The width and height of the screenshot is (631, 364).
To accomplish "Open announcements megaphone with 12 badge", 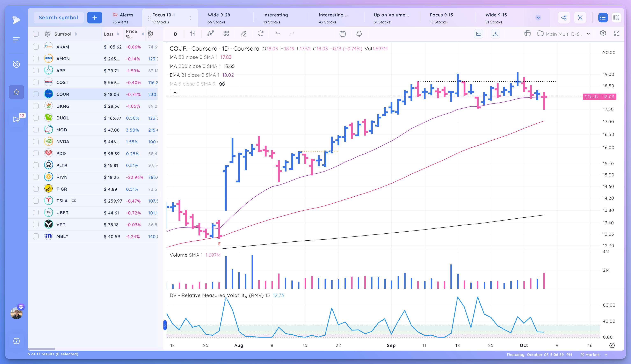I will pos(17,119).
